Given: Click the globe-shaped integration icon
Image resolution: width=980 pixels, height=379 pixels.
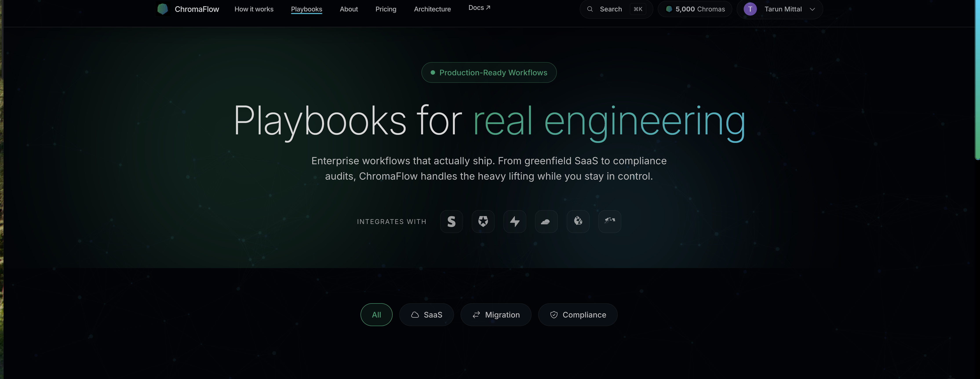Looking at the screenshot, I should point(577,221).
